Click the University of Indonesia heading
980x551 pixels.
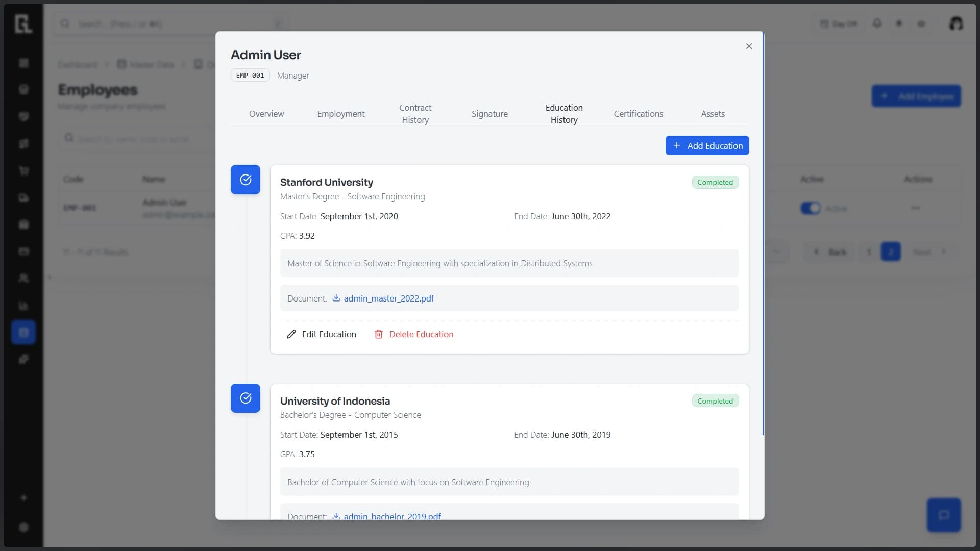tap(335, 401)
